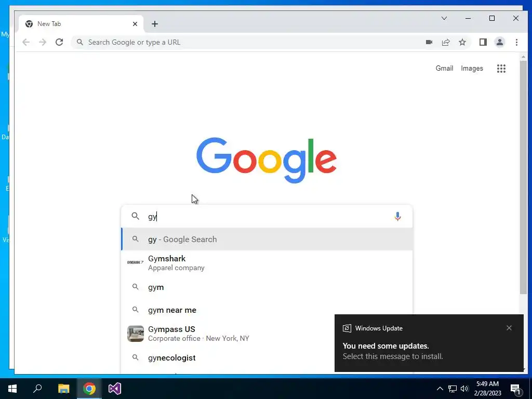Click the browser forward arrow
Viewport: 532px width, 399px height.
(43, 42)
